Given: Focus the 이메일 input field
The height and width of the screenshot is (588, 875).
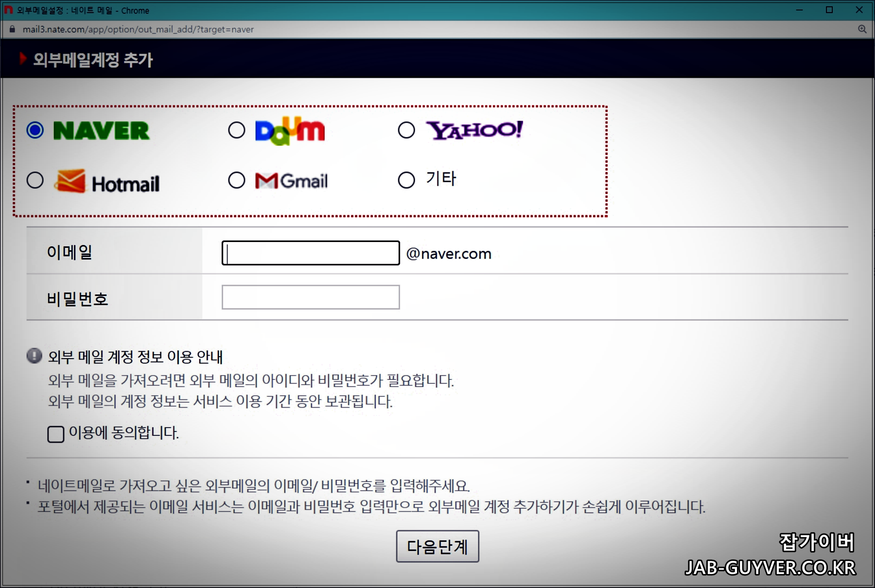Looking at the screenshot, I should 311,253.
